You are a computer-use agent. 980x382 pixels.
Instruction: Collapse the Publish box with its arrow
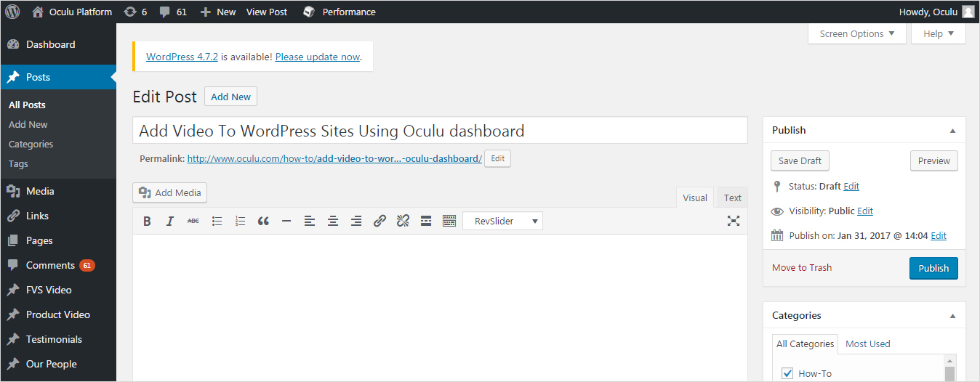[x=952, y=131]
